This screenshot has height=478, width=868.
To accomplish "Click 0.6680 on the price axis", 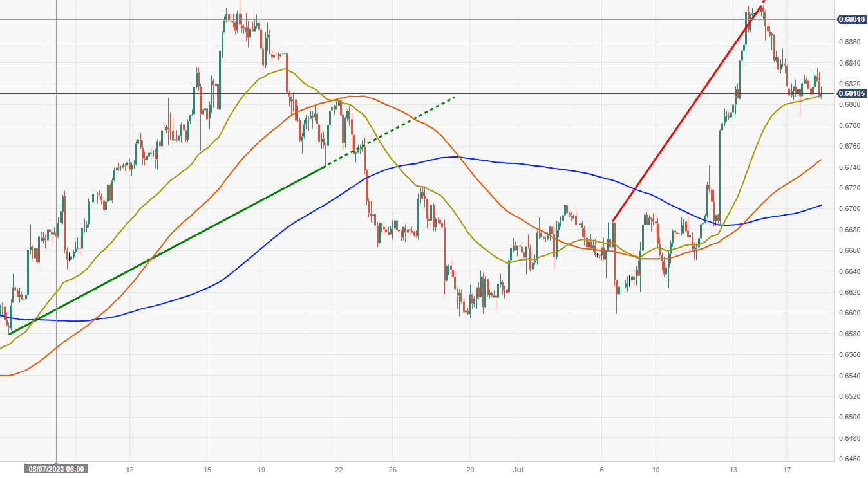I will click(x=850, y=230).
